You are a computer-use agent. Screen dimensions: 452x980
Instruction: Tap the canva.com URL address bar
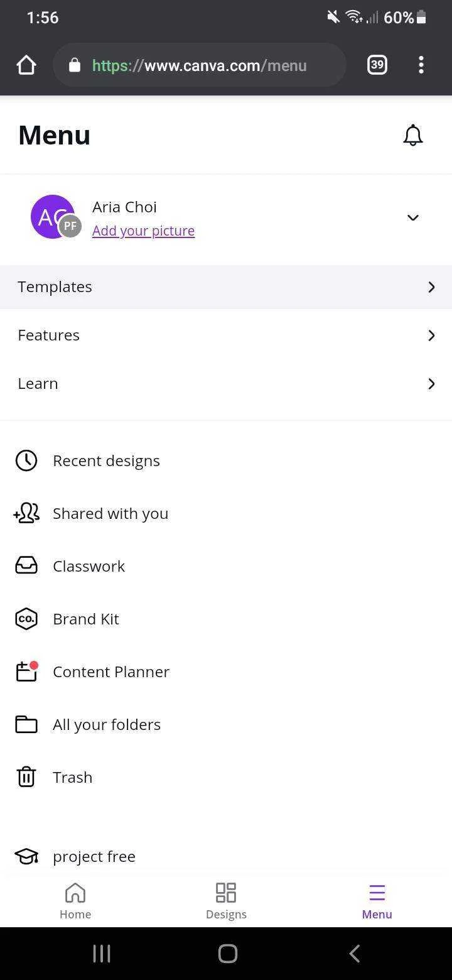coord(200,65)
